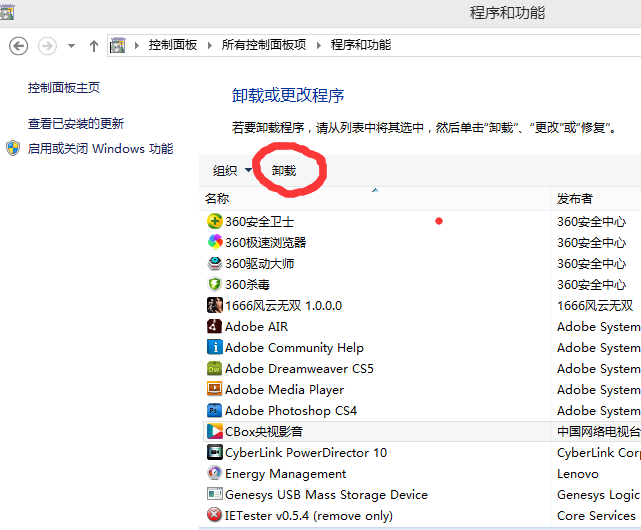
Task: Expand chevron before 程序和功能 breadcrumb
Action: click(x=319, y=45)
